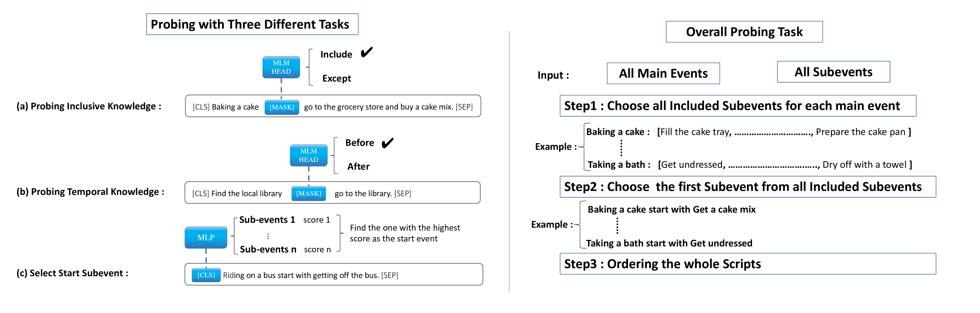Click the 'Probing with Three Different Tasks' title box

pyautogui.click(x=252, y=24)
